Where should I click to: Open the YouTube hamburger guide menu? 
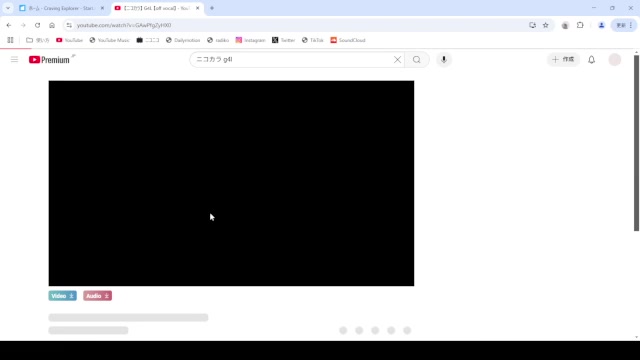tap(14, 60)
